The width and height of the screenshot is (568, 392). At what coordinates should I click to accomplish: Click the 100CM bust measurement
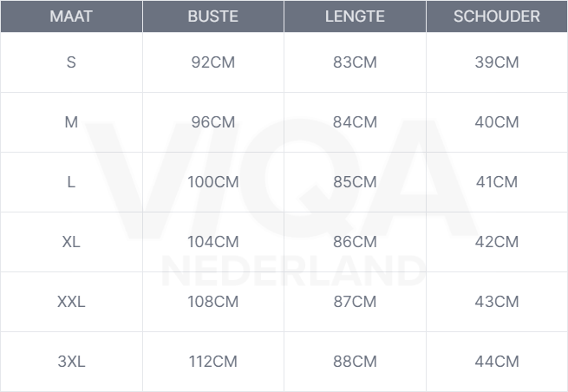(213, 182)
